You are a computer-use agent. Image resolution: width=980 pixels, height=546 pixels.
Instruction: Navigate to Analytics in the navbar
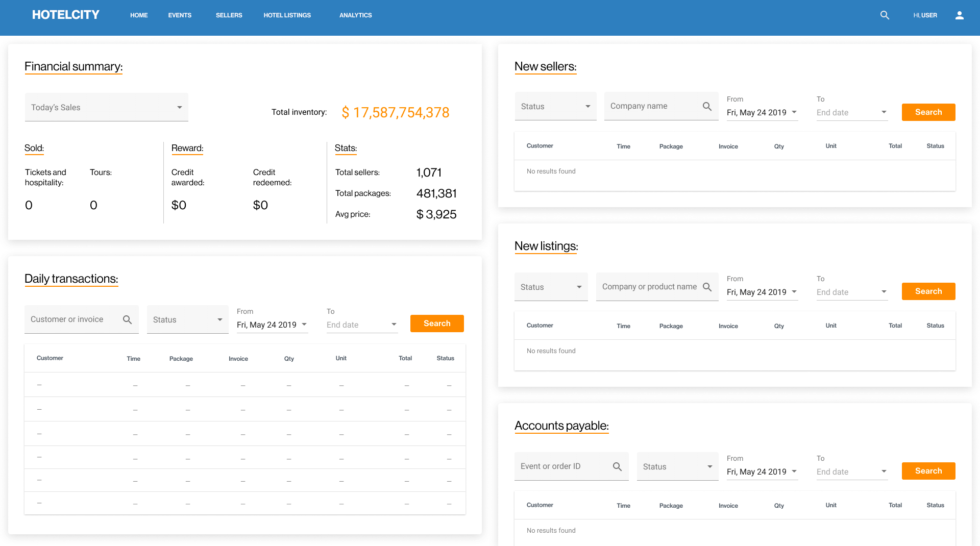pyautogui.click(x=355, y=15)
